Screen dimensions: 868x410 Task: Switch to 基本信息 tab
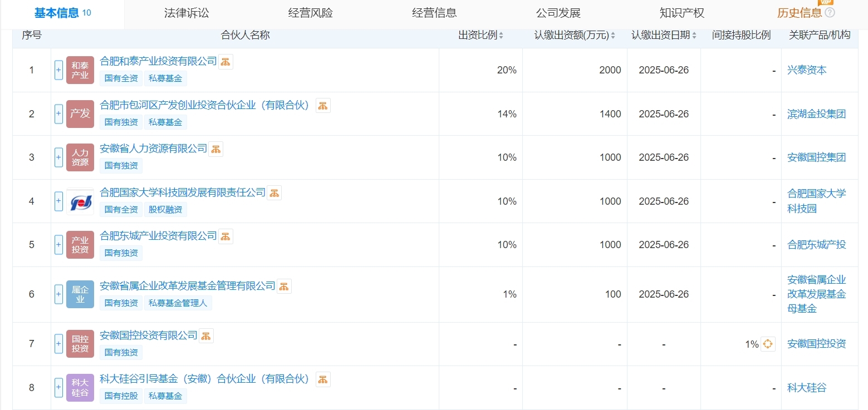[x=62, y=13]
